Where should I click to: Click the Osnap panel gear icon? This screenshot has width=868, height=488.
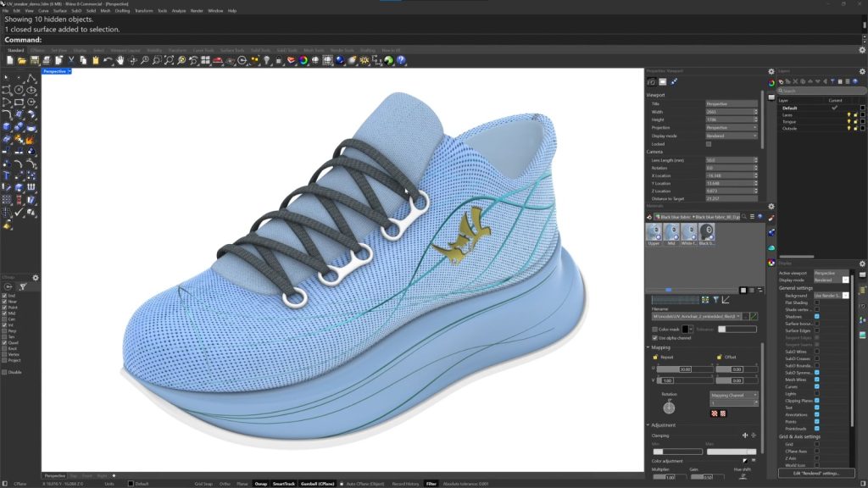[36, 277]
